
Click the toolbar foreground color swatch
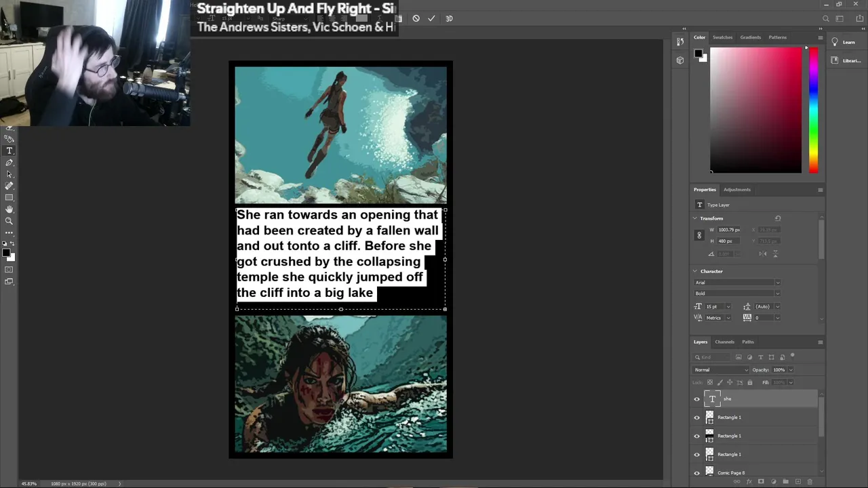pos(6,252)
